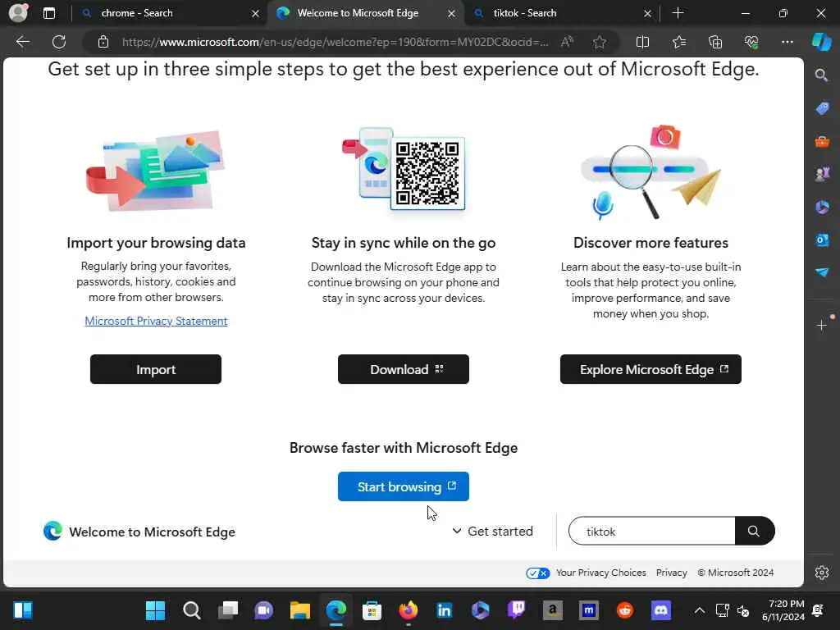
Task: Submit the tiktok search magnifier button
Action: point(754,531)
